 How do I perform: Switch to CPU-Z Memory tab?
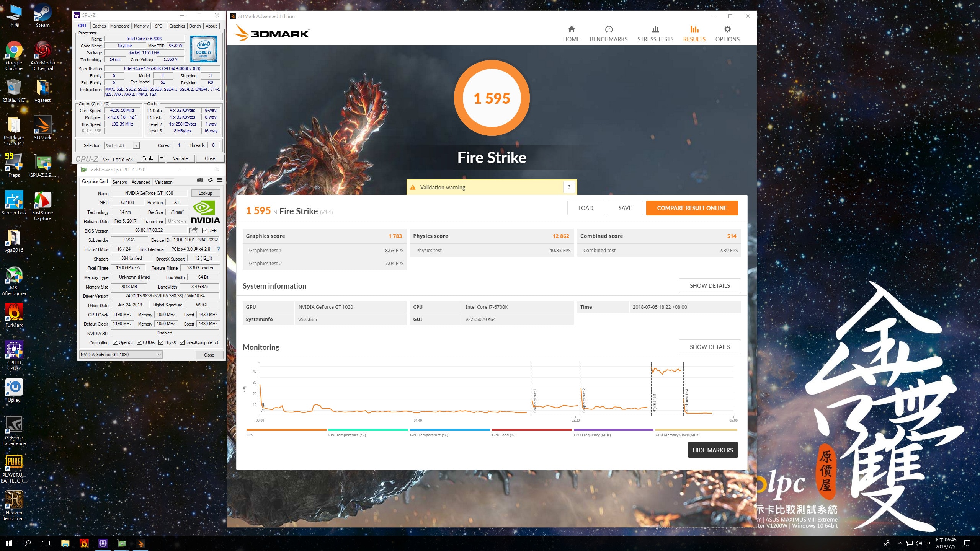coord(141,26)
